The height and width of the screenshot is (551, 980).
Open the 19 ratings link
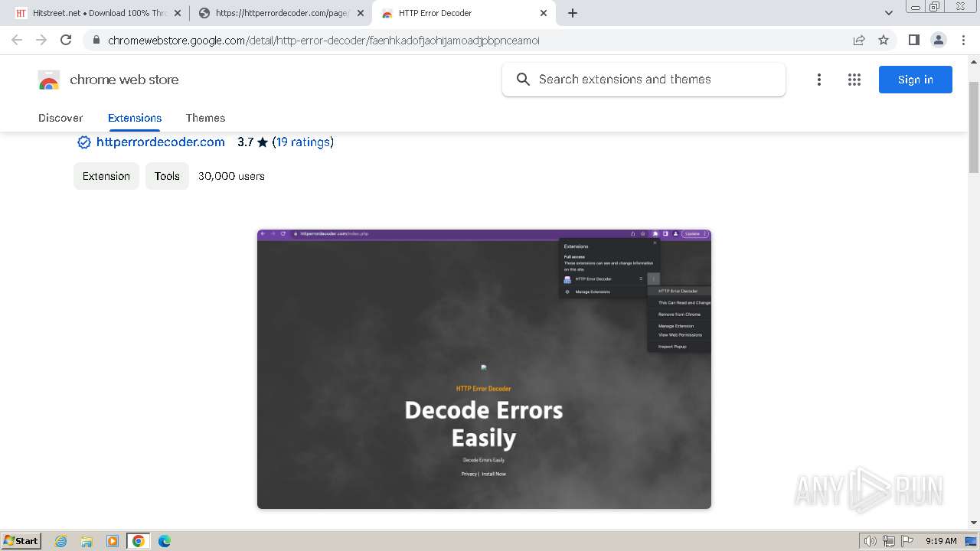(x=303, y=142)
